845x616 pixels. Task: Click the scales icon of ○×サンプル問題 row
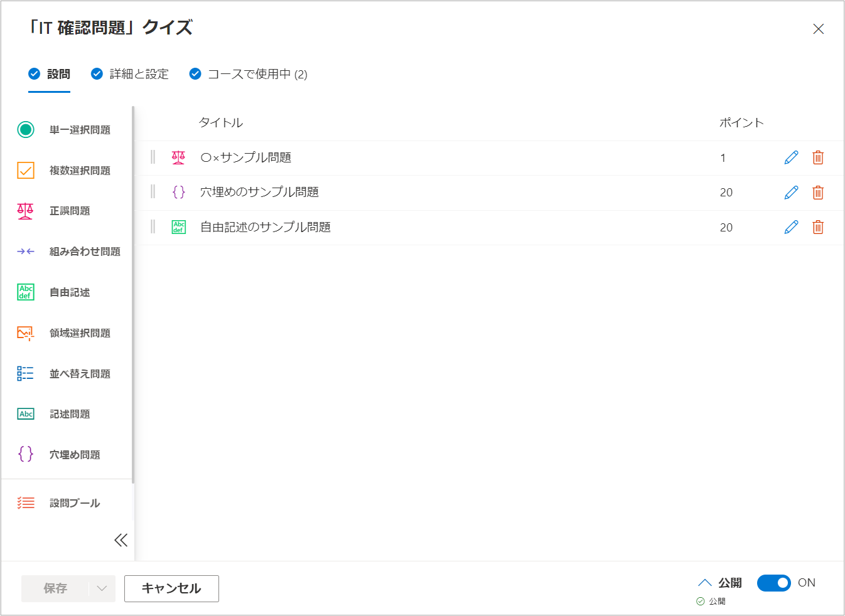point(178,157)
